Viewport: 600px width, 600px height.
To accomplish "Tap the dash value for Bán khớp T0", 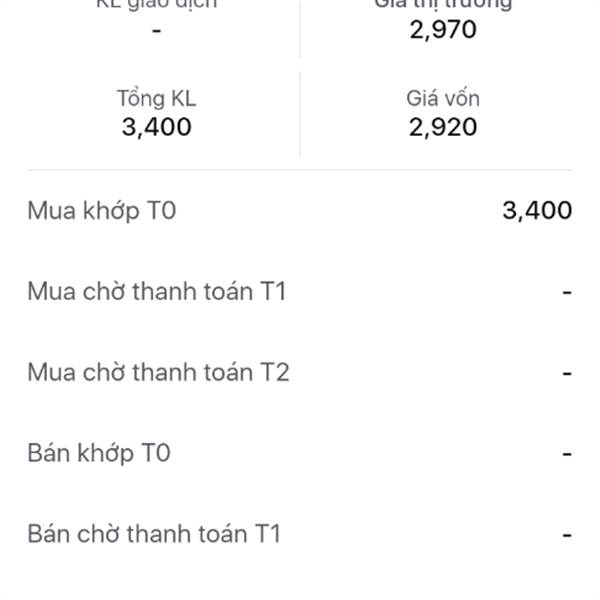I will click(x=567, y=454).
